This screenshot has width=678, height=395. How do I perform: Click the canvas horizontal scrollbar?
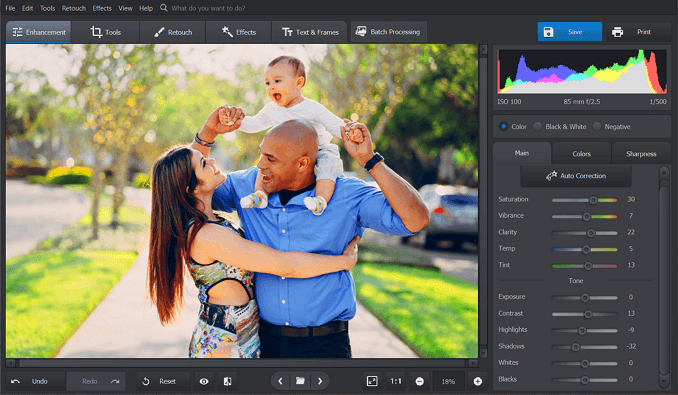242,363
